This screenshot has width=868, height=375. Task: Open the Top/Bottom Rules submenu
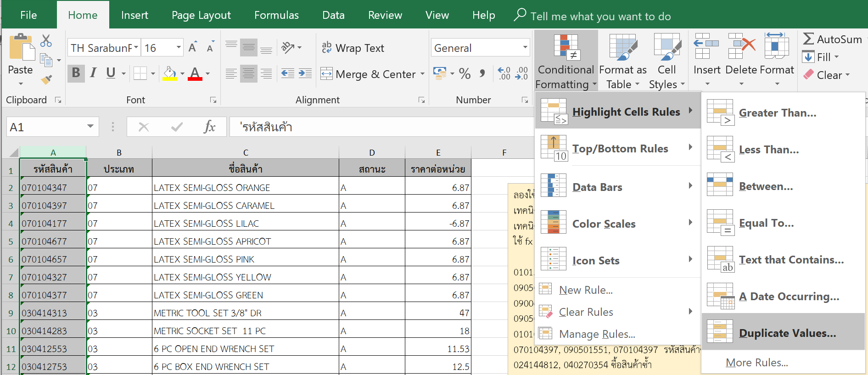point(618,148)
